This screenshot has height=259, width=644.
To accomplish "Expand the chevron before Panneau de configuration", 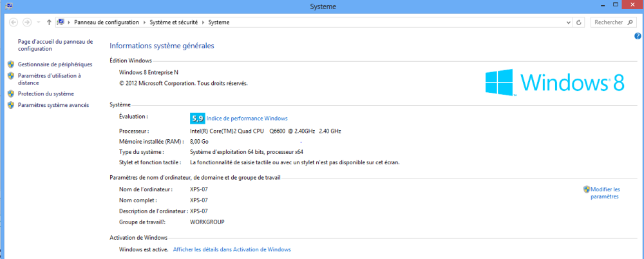I will (69, 23).
